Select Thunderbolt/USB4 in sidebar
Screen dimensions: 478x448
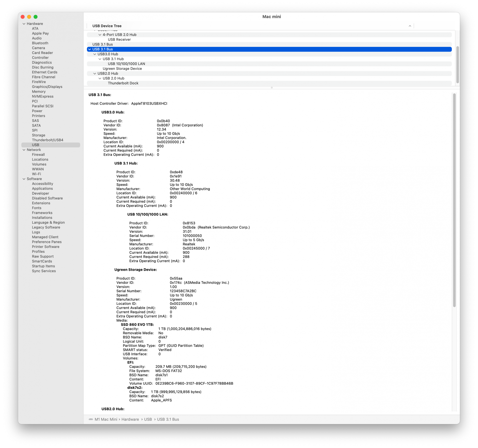pos(48,140)
